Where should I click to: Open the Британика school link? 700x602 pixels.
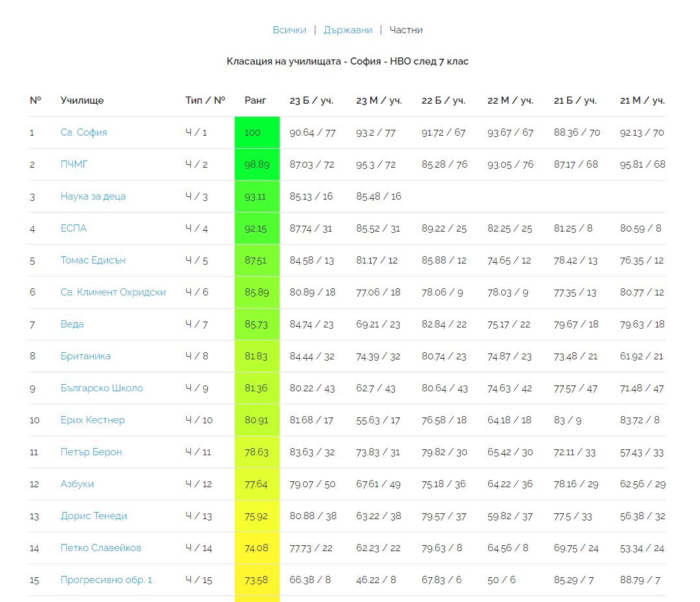(85, 356)
